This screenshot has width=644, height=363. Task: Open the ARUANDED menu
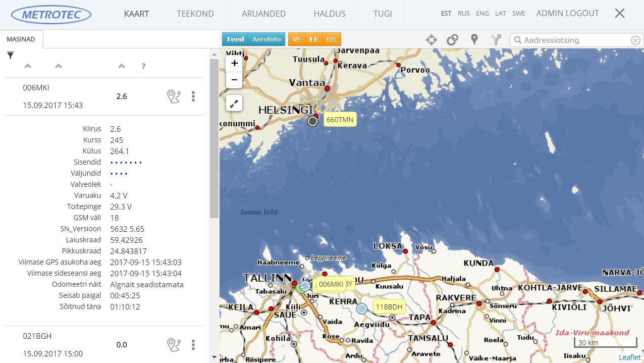[263, 14]
